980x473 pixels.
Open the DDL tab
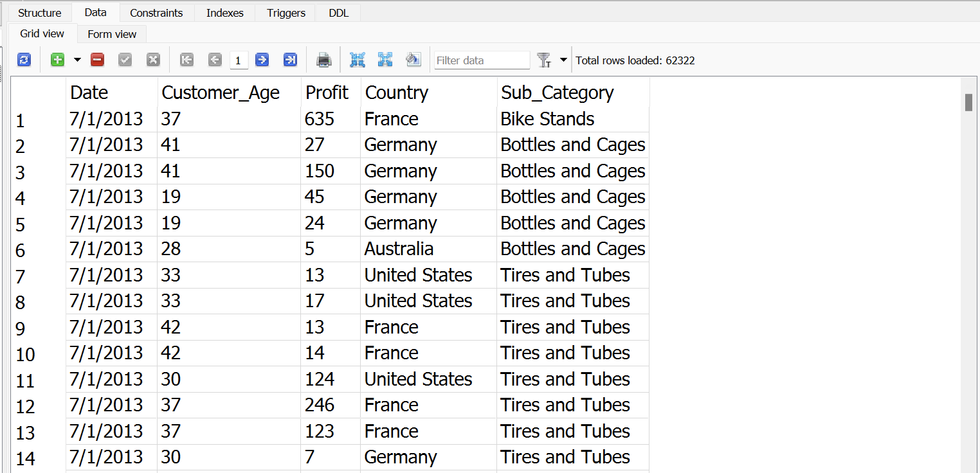(x=338, y=12)
